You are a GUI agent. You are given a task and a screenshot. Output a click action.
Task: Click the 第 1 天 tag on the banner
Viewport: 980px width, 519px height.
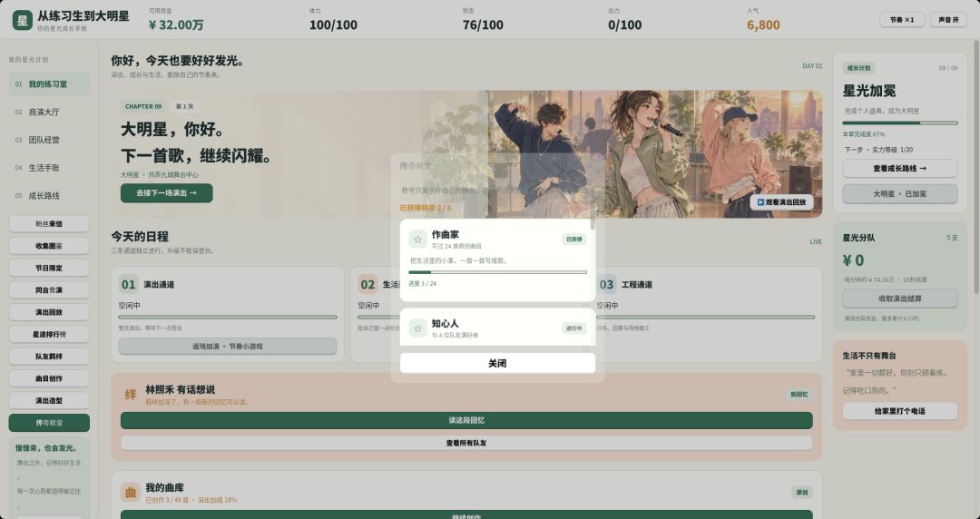[x=185, y=106]
